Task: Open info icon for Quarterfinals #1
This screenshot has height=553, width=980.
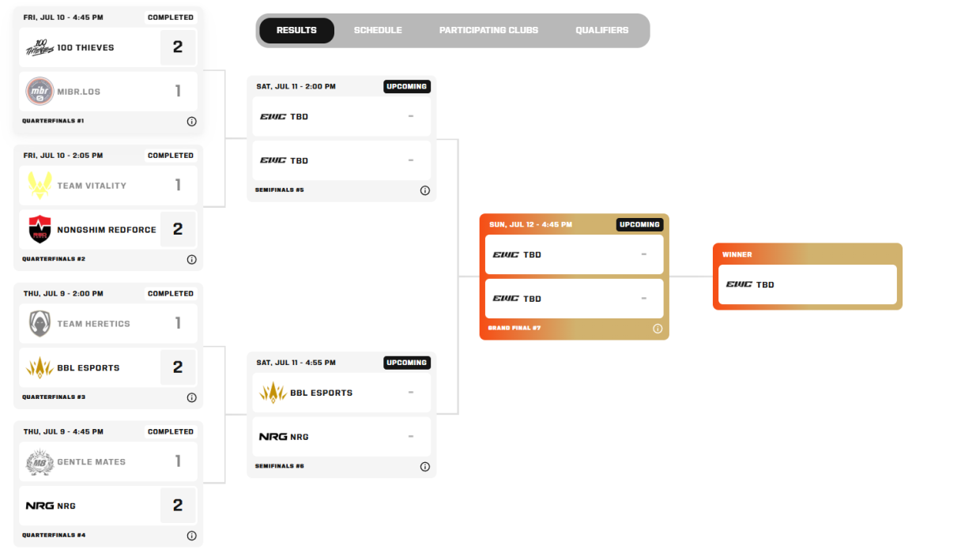Action: point(191,122)
